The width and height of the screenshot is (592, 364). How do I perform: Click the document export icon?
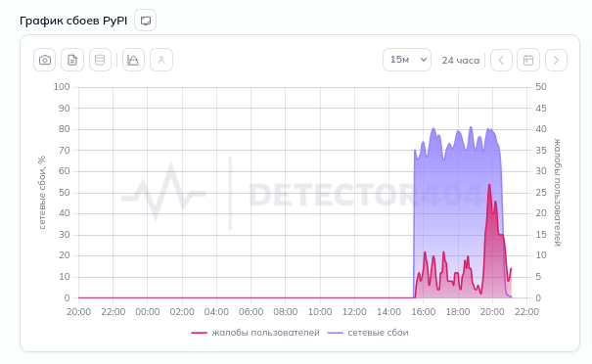pyautogui.click(x=72, y=60)
